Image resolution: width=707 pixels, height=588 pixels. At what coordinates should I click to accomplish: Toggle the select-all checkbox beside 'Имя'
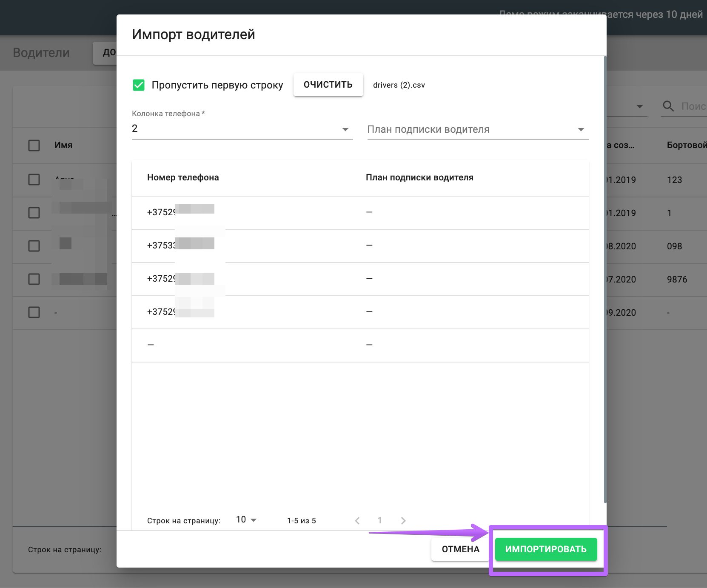coord(34,146)
